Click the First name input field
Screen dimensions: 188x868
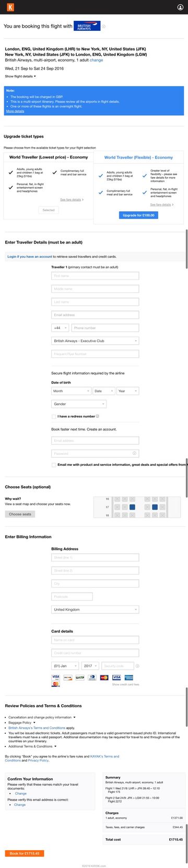click(x=95, y=275)
